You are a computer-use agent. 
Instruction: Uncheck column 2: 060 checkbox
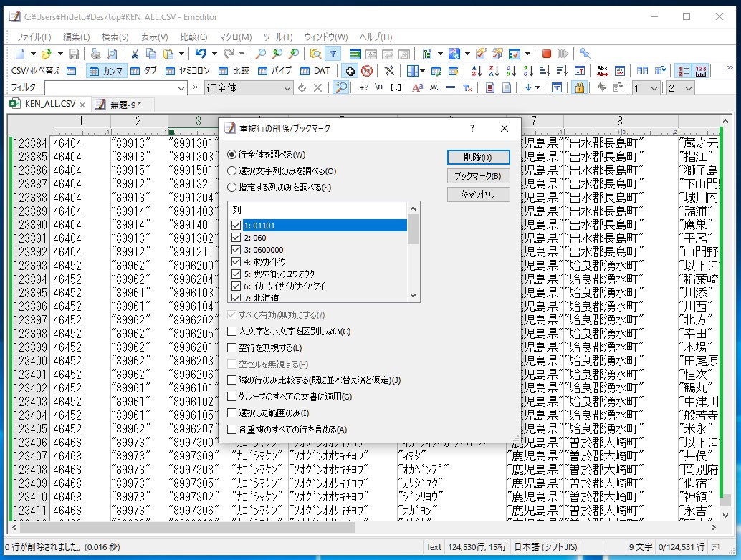236,238
